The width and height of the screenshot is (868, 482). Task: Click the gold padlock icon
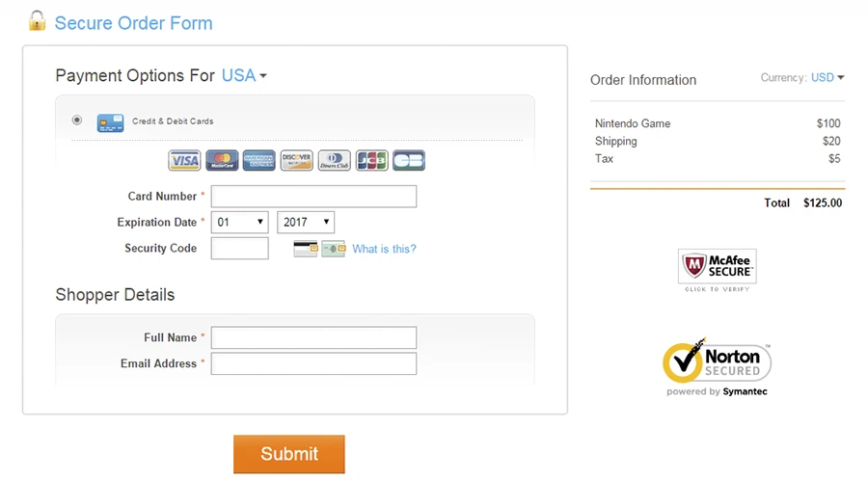pyautogui.click(x=37, y=21)
